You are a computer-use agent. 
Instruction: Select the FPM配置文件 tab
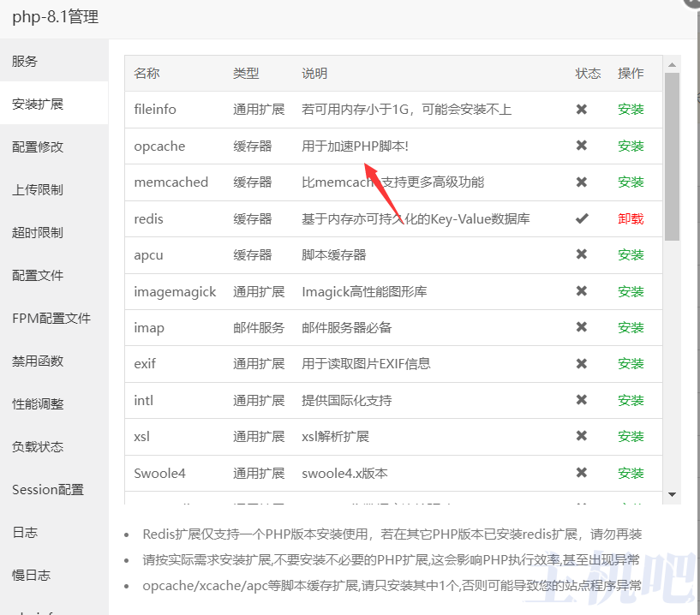51,319
